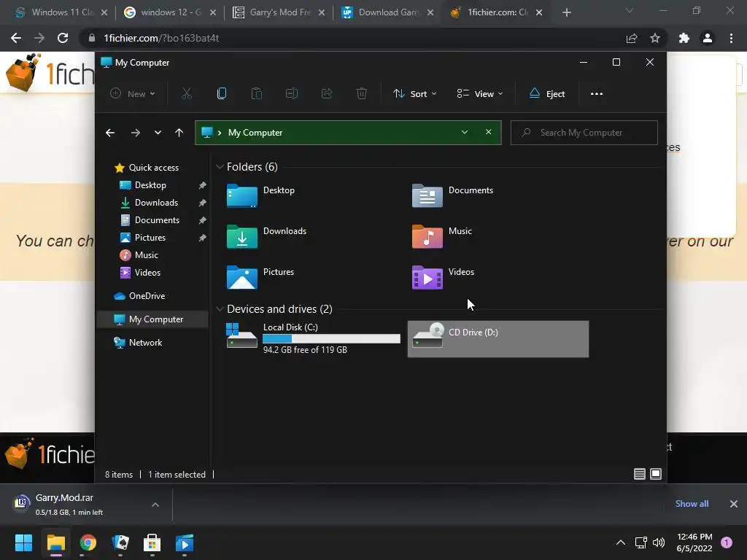Screen dimensions: 747x560
Task: Unpin Downloads using its pin icon
Action: click(203, 203)
